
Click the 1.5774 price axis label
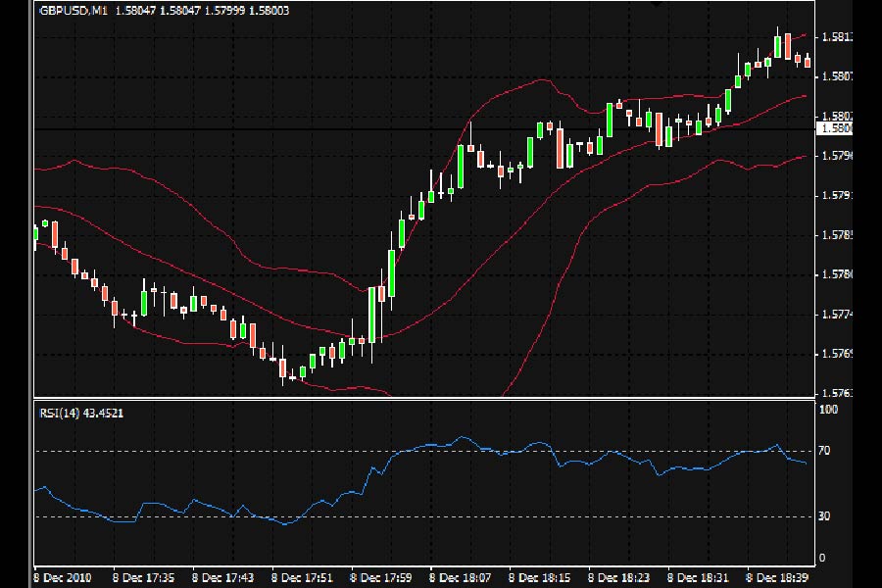pos(837,314)
